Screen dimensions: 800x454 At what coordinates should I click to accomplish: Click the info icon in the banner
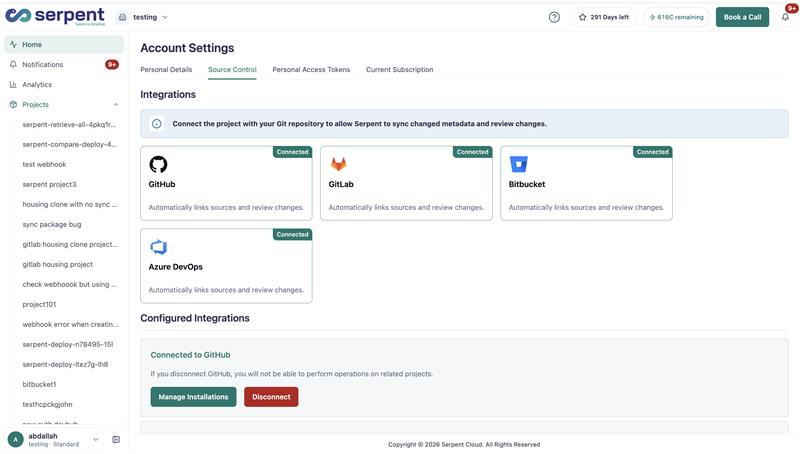click(x=157, y=123)
